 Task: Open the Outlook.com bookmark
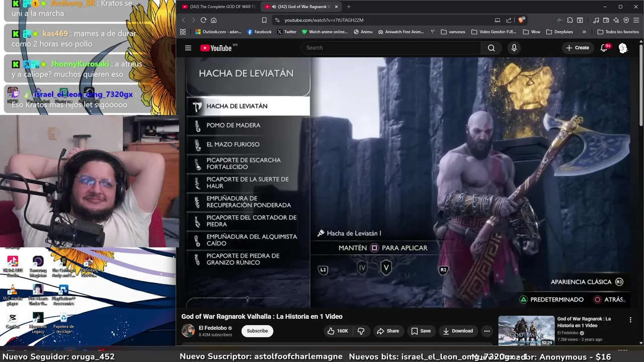(218, 32)
